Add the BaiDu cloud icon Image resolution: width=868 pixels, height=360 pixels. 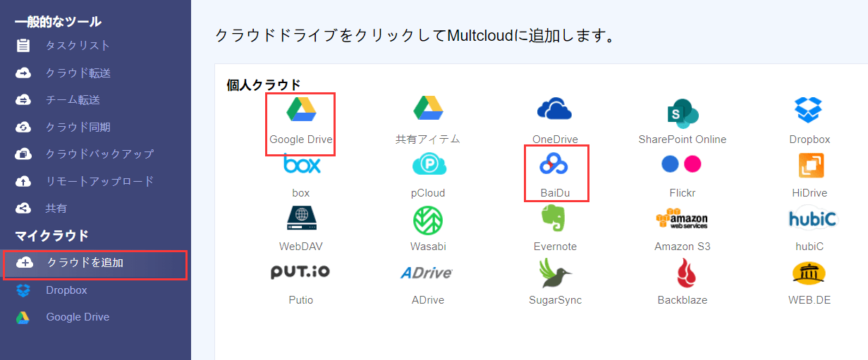(x=554, y=163)
